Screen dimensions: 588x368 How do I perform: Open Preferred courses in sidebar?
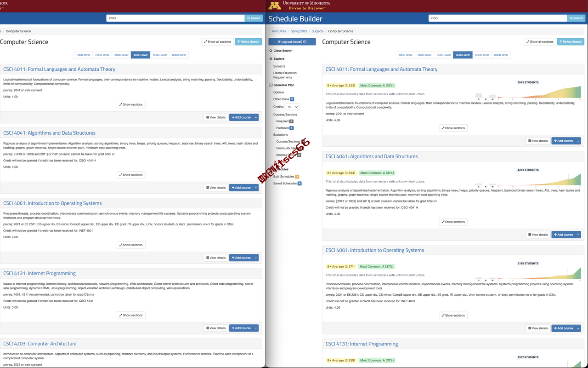tap(285, 128)
